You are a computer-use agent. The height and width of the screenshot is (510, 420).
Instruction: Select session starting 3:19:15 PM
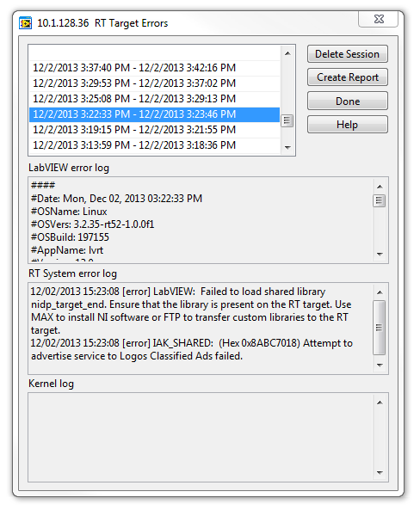[155, 130]
